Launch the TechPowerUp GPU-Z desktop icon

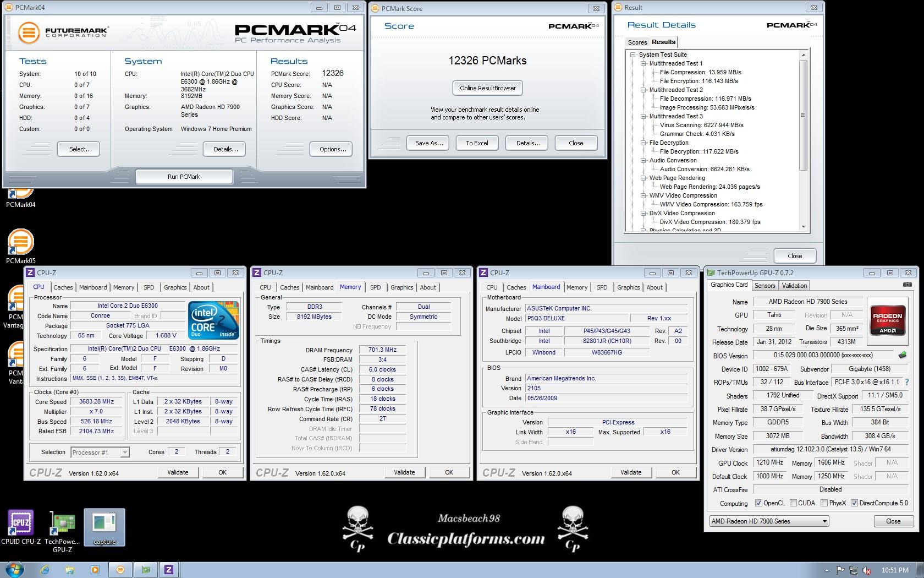(x=62, y=531)
